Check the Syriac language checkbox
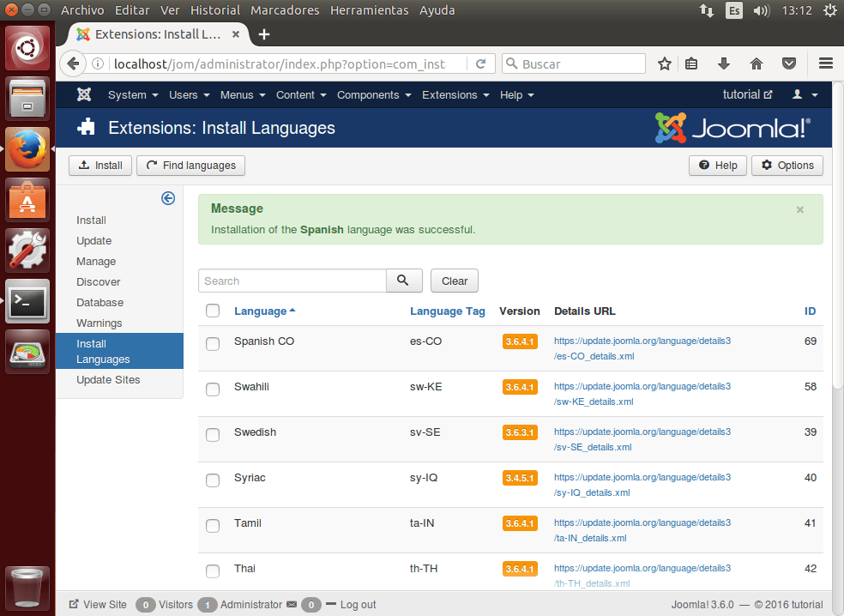This screenshot has width=844, height=616. pos(213,480)
